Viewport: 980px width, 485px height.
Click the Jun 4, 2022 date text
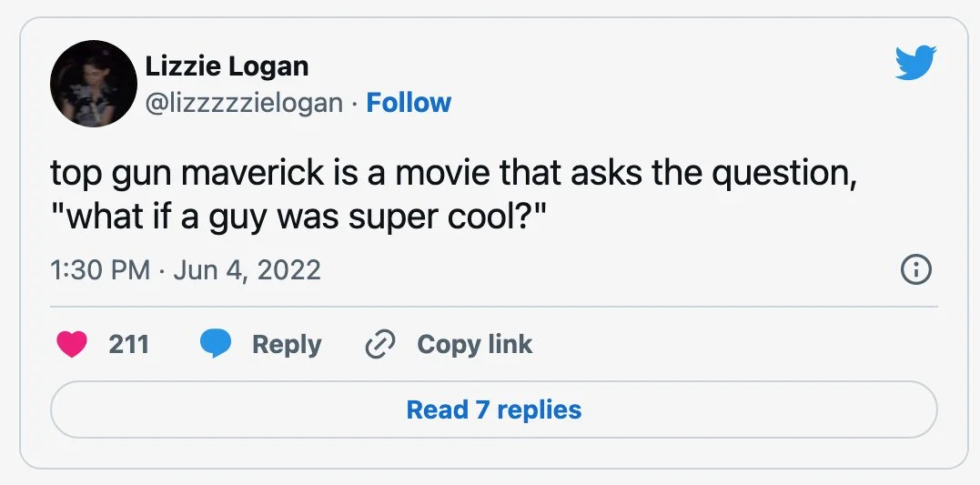tap(247, 270)
